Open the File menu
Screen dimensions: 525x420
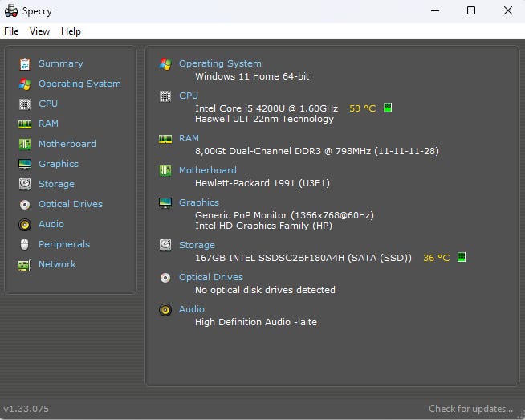11,31
